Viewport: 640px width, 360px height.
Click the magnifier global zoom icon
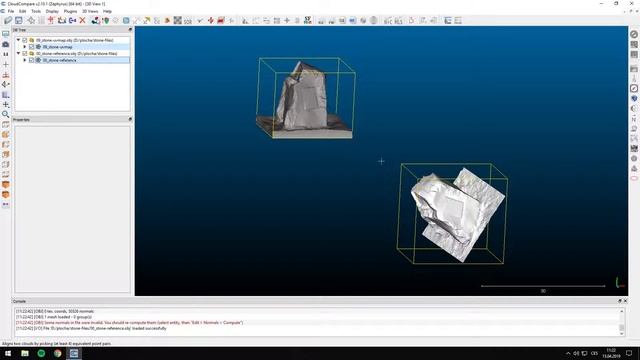pyautogui.click(x=6, y=114)
